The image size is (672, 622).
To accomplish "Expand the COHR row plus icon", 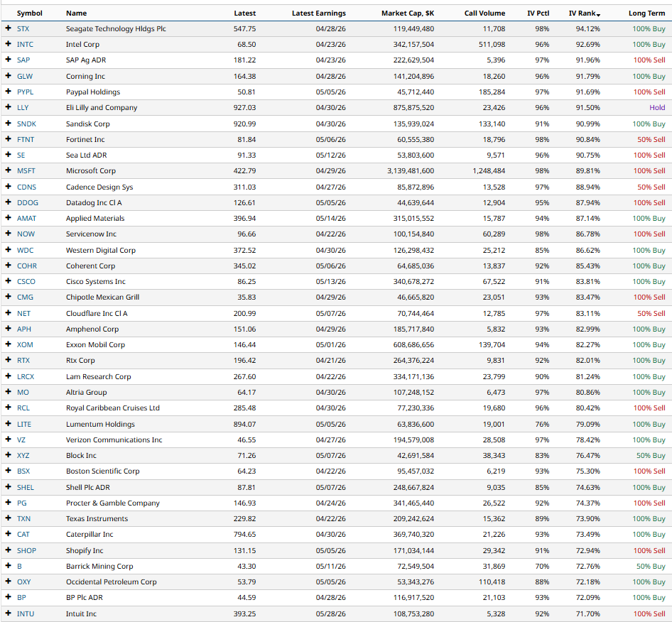I will (x=8, y=265).
